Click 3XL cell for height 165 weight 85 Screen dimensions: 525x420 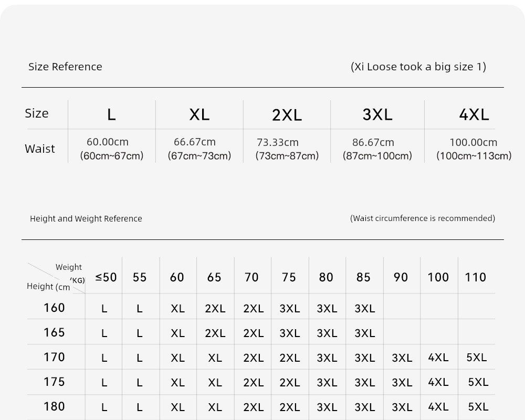[365, 333]
